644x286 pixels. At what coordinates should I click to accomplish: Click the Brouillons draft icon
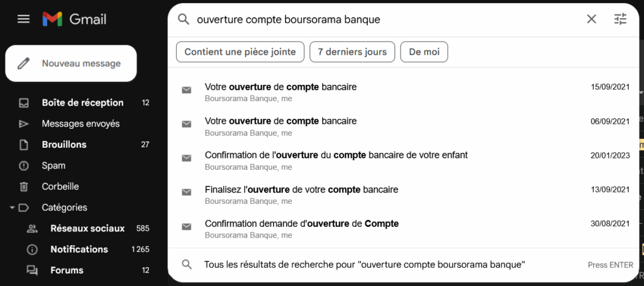click(24, 145)
